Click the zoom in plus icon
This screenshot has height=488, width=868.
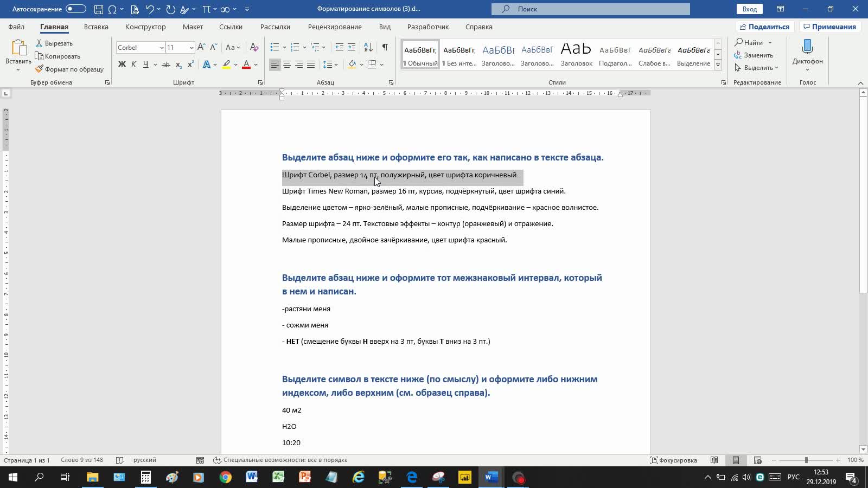click(x=838, y=460)
